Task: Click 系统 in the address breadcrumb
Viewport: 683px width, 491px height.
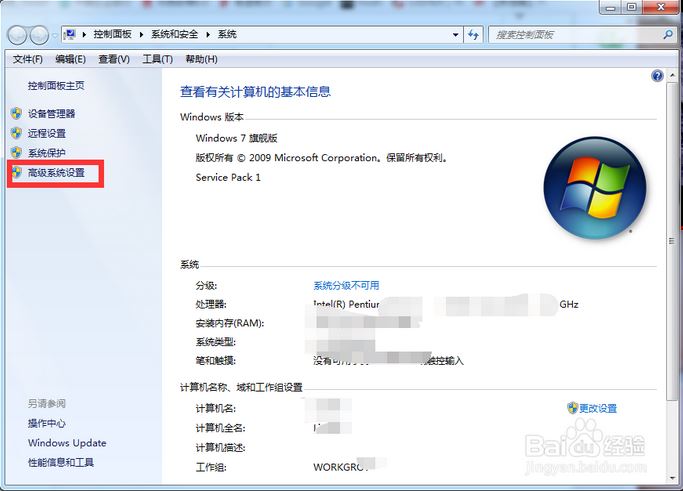Action: coord(227,34)
